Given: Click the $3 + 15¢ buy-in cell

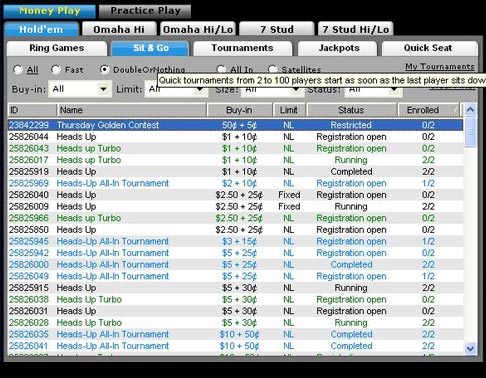Looking at the screenshot, I should click(x=240, y=241).
